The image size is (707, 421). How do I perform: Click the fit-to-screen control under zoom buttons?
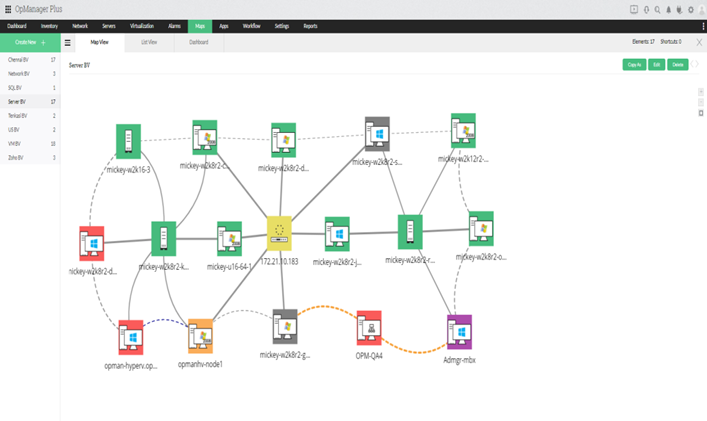pyautogui.click(x=701, y=113)
